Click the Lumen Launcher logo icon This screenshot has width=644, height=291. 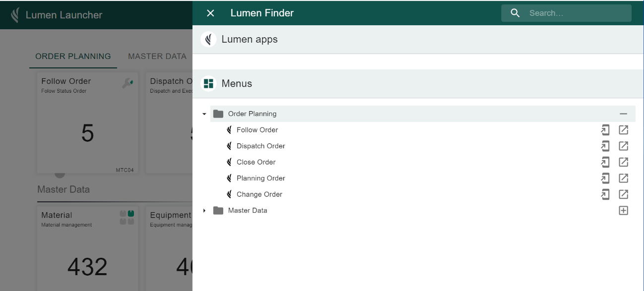pos(15,15)
